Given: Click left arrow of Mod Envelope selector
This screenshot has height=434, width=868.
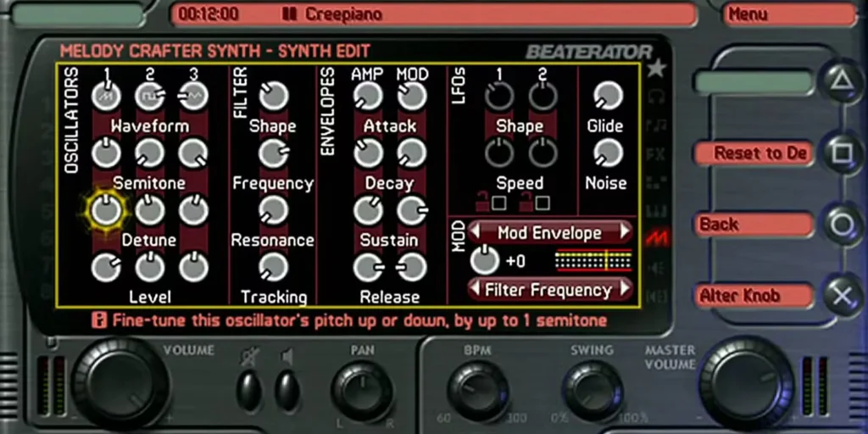Looking at the screenshot, I should click(x=476, y=231).
